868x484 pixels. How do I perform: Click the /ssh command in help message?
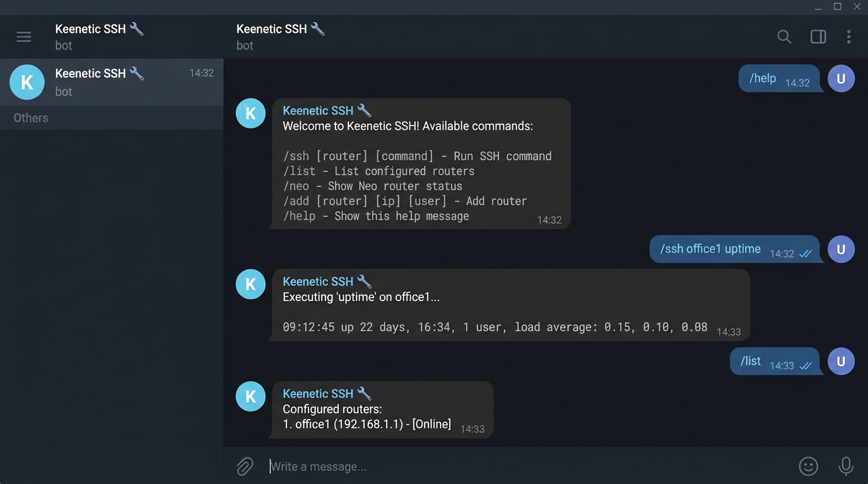[x=295, y=156]
